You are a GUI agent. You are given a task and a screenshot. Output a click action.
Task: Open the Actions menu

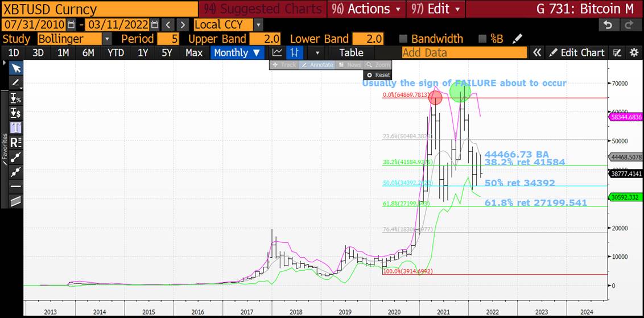[366, 9]
